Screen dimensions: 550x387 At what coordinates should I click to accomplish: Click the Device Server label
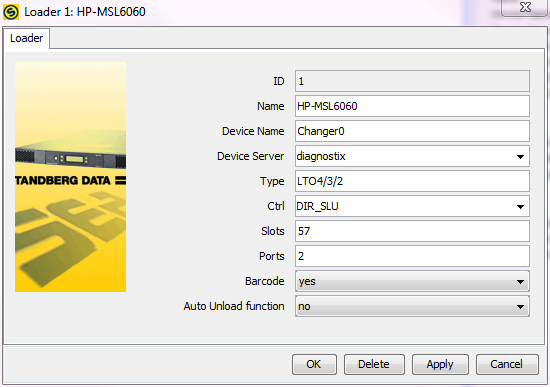click(250, 156)
